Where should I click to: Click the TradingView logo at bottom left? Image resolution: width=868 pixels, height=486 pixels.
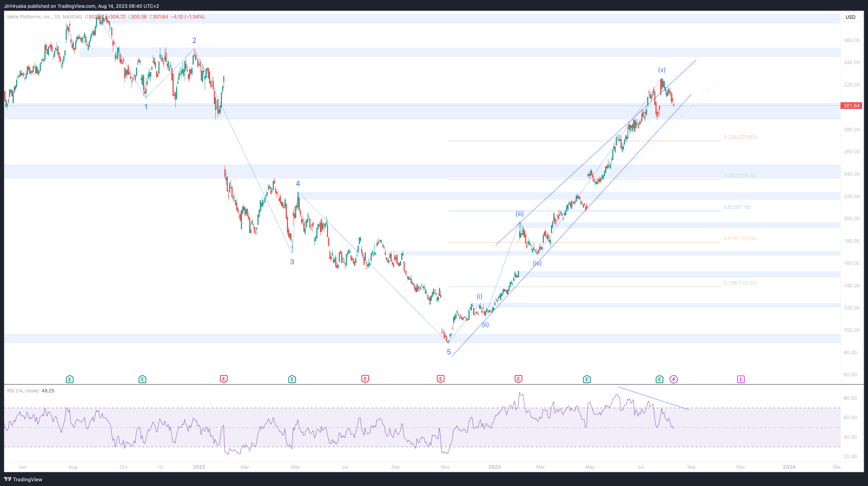tap(23, 479)
